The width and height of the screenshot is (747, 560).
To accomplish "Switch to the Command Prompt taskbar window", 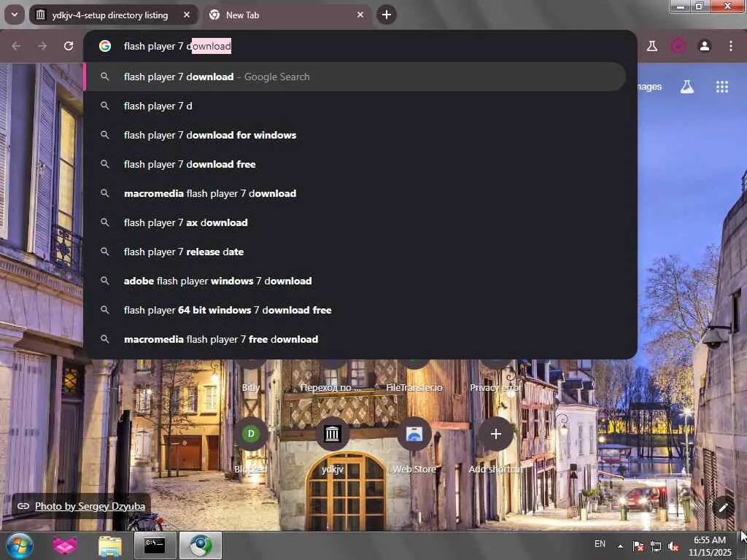I will click(155, 545).
